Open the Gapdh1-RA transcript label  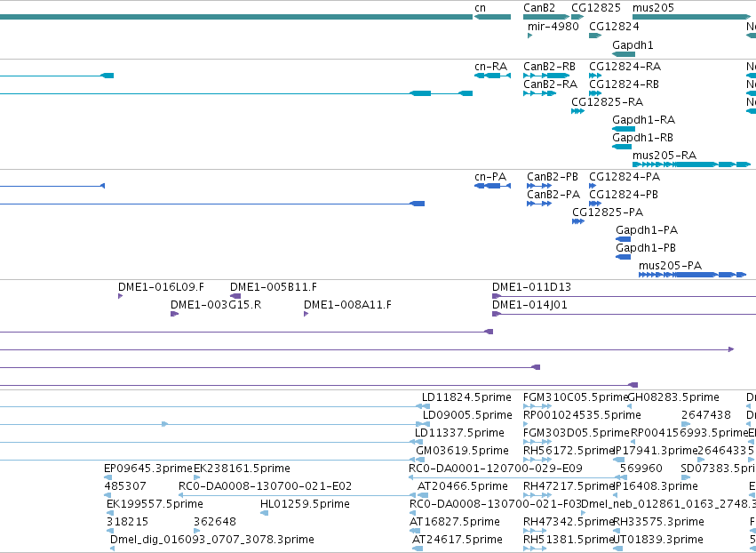click(x=643, y=120)
